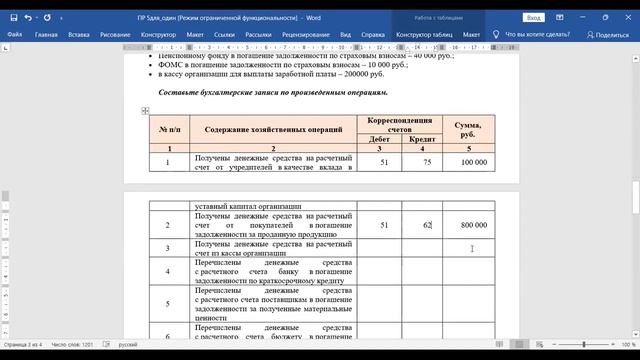
Task: Click the text 'уставный капитал организации'
Action: click(x=248, y=206)
